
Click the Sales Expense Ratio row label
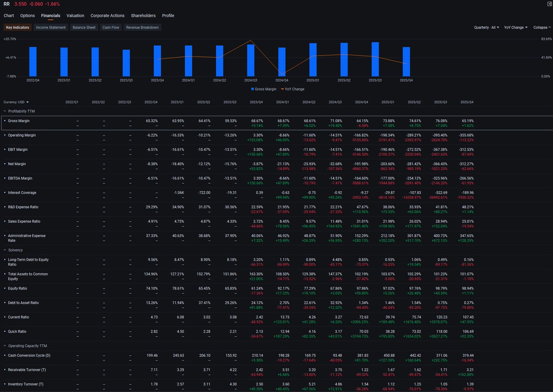click(24, 222)
